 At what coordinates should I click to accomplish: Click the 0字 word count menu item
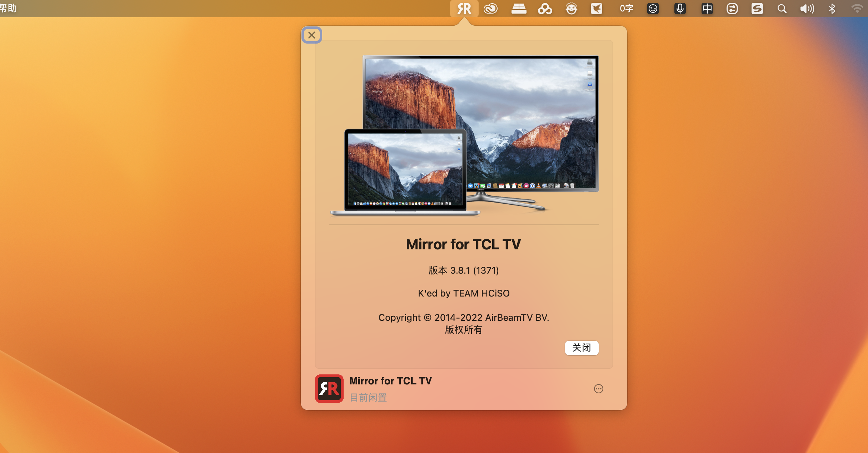626,9
